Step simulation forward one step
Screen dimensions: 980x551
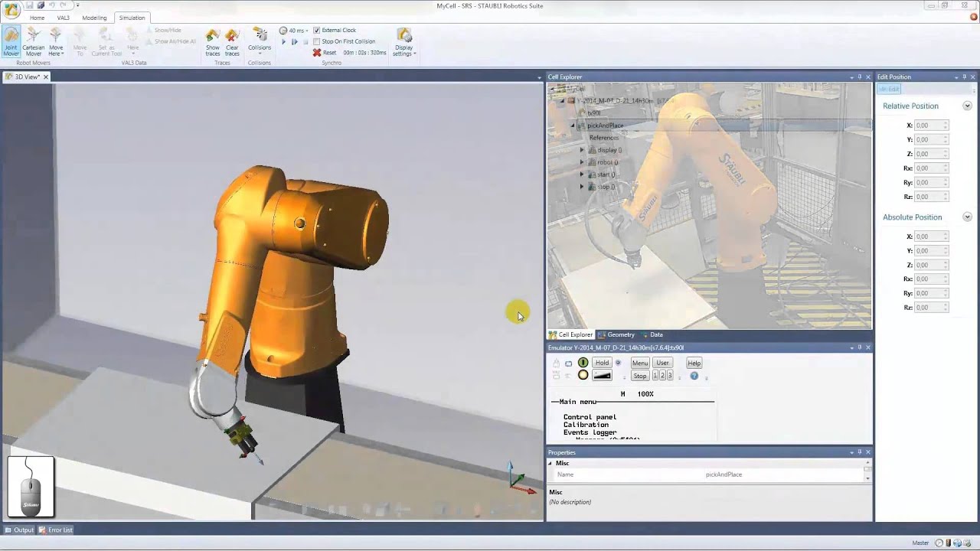coord(294,42)
